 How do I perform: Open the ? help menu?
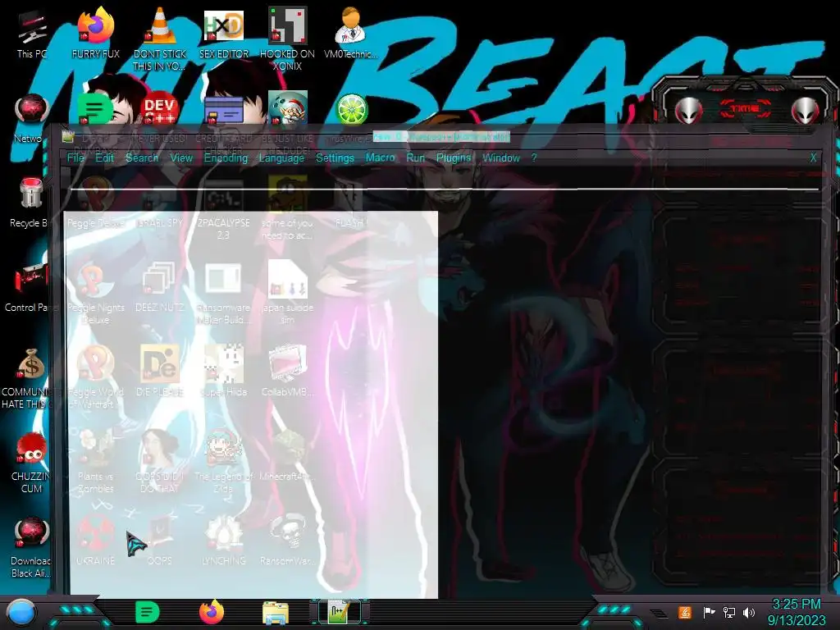533,157
